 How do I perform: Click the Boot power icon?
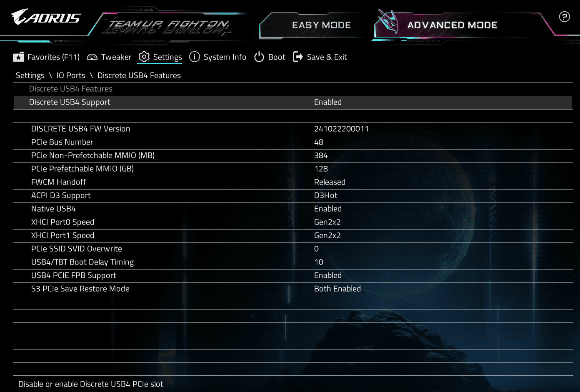pos(259,57)
